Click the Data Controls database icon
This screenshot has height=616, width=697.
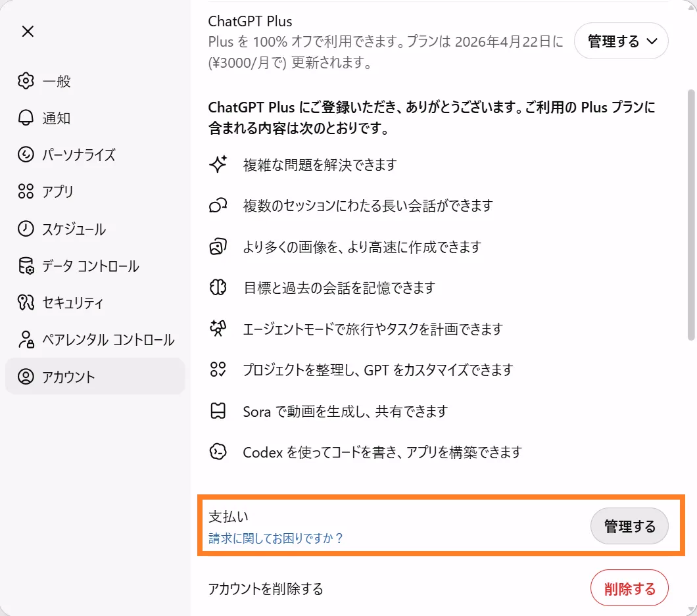tap(26, 266)
